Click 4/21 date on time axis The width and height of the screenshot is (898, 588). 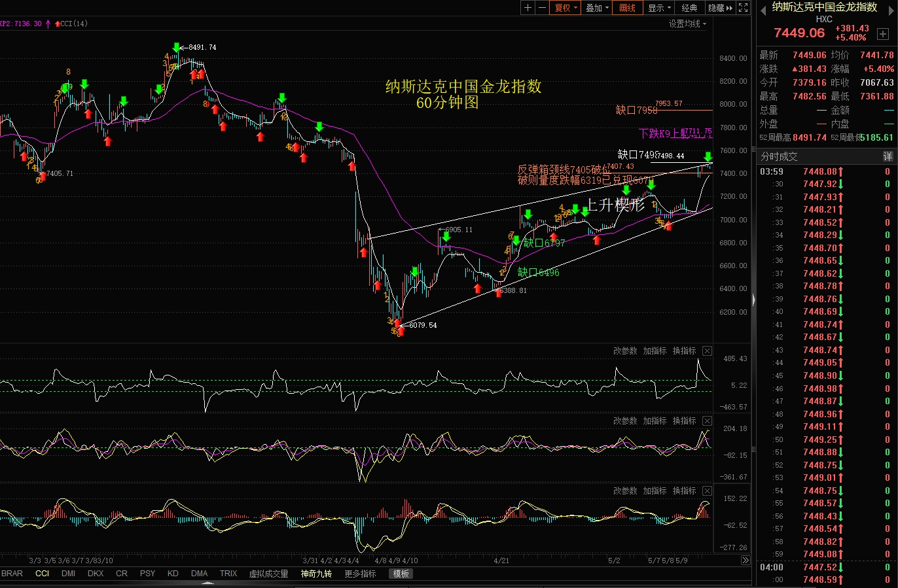pos(501,561)
